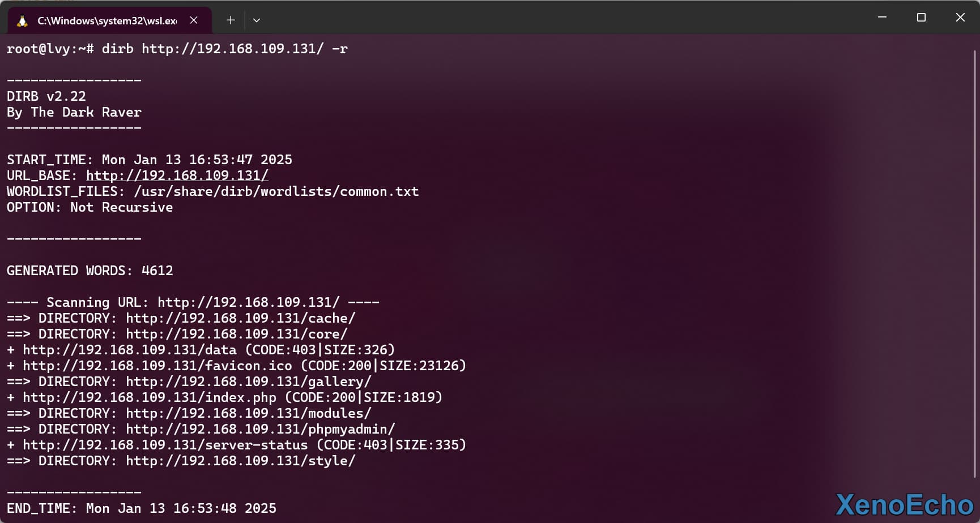Click the Linux penguin tab icon
This screenshot has height=523, width=980.
tap(23, 21)
